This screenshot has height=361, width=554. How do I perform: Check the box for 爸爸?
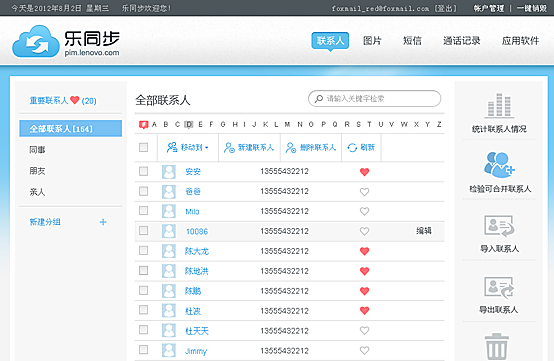coord(143,191)
